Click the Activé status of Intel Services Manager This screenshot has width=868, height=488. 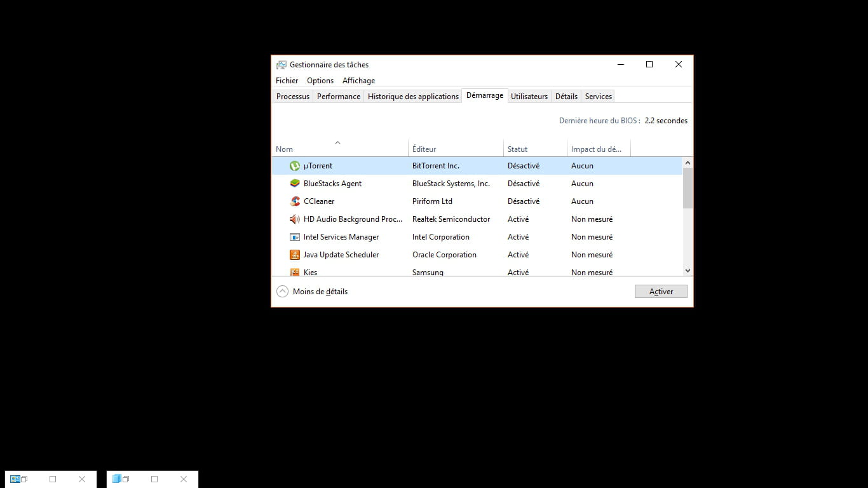pyautogui.click(x=518, y=237)
